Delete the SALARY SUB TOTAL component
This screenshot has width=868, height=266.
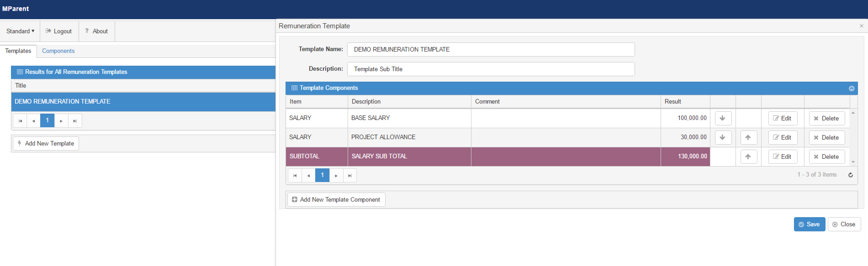point(827,156)
